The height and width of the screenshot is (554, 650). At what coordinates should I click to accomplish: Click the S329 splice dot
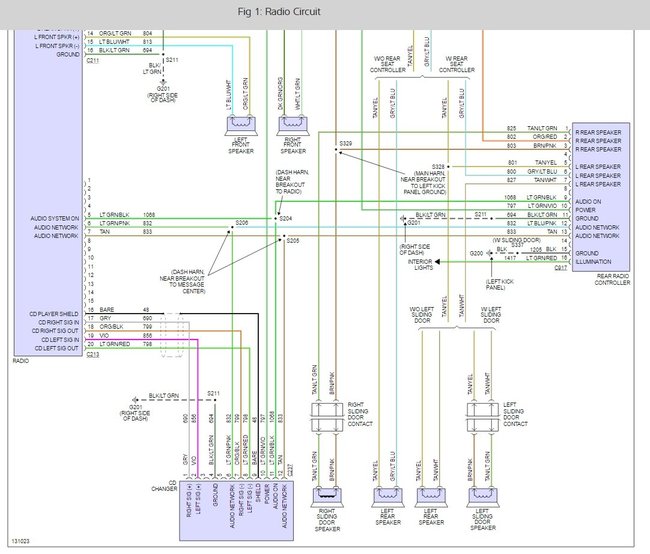336,150
